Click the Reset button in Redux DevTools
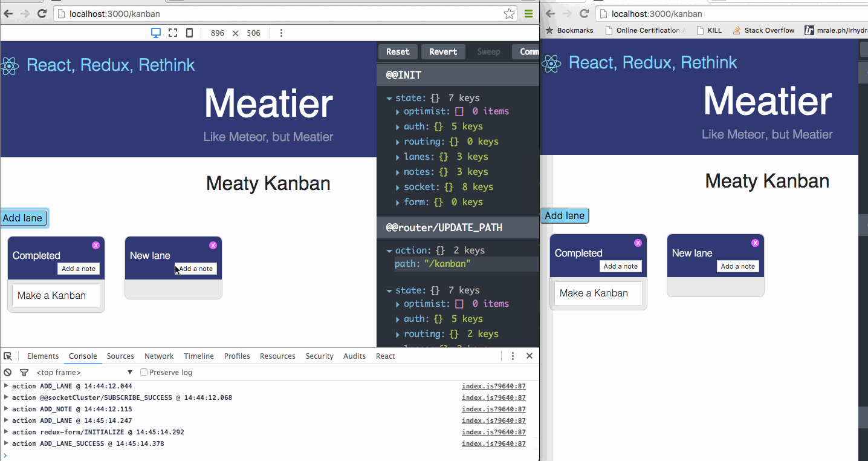This screenshot has width=868, height=461. [398, 52]
